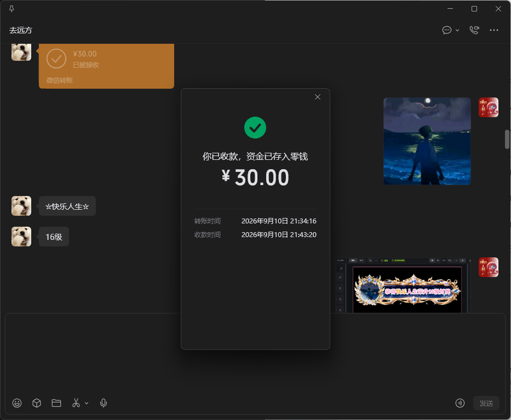Click the chat title 去远方
Screen dimensions: 511x420
21,30
